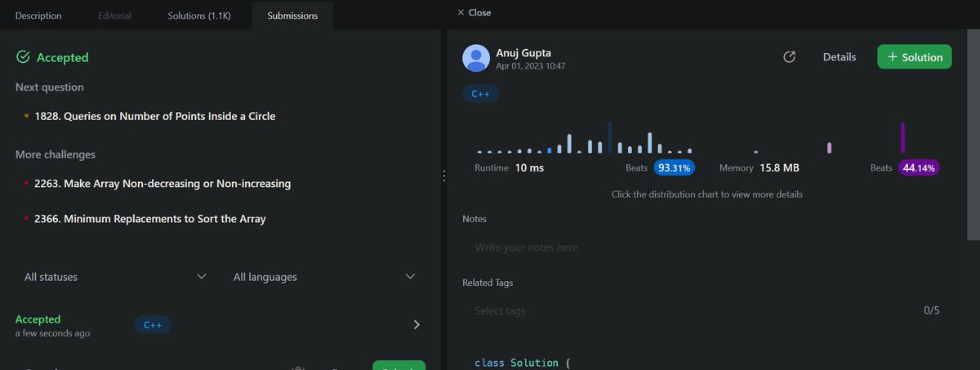980x370 pixels.
Task: Click the C++ language badge in detail panel
Action: coord(481,94)
